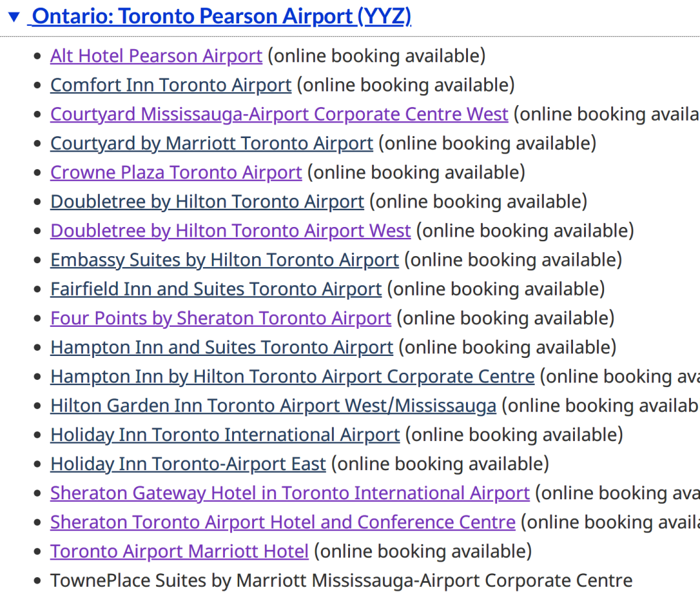This screenshot has width=700, height=592.
Task: Open Hampton Inn and Suites Toronto Airport
Action: pos(222,348)
